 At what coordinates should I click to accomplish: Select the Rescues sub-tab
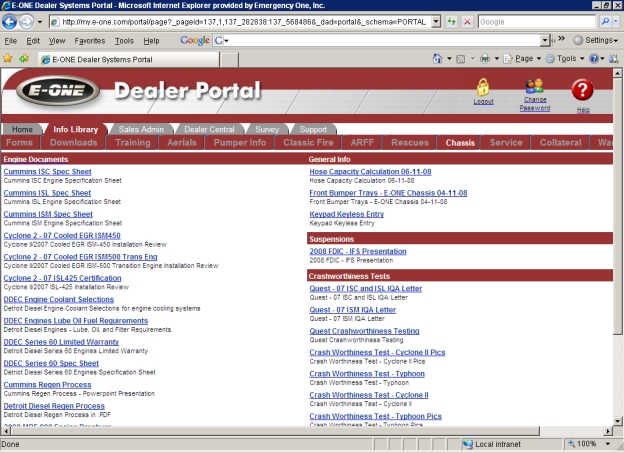[410, 143]
